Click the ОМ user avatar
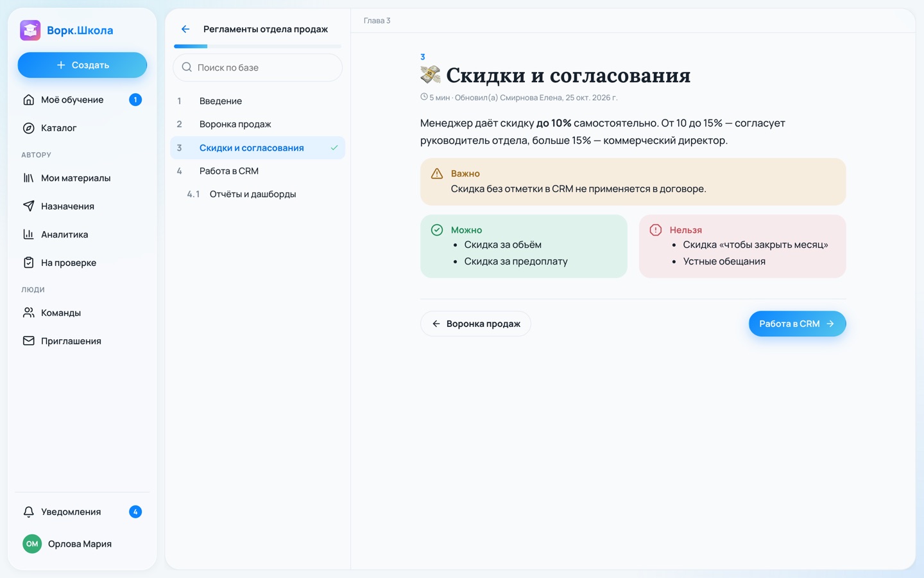The width and height of the screenshot is (924, 578). [32, 544]
